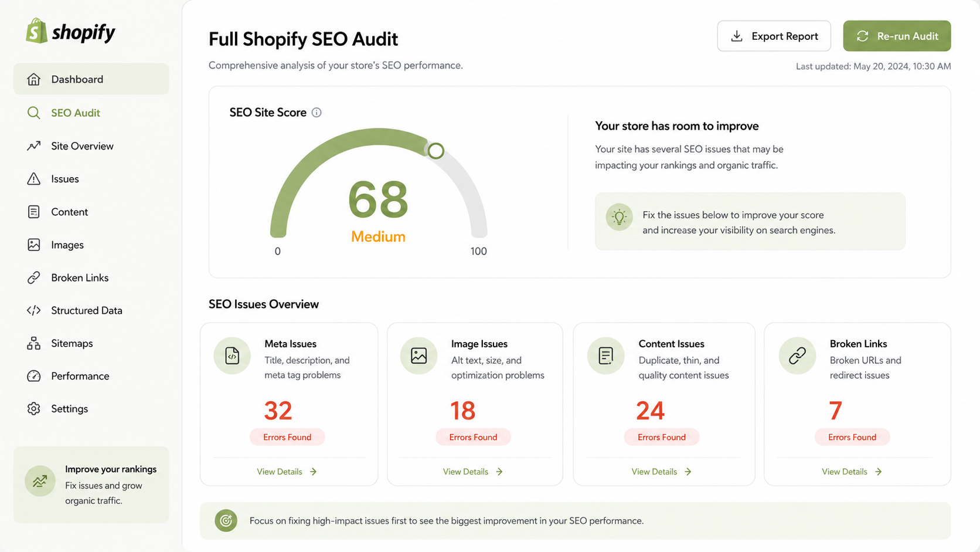
Task: Go to Site Overview section
Action: click(82, 146)
